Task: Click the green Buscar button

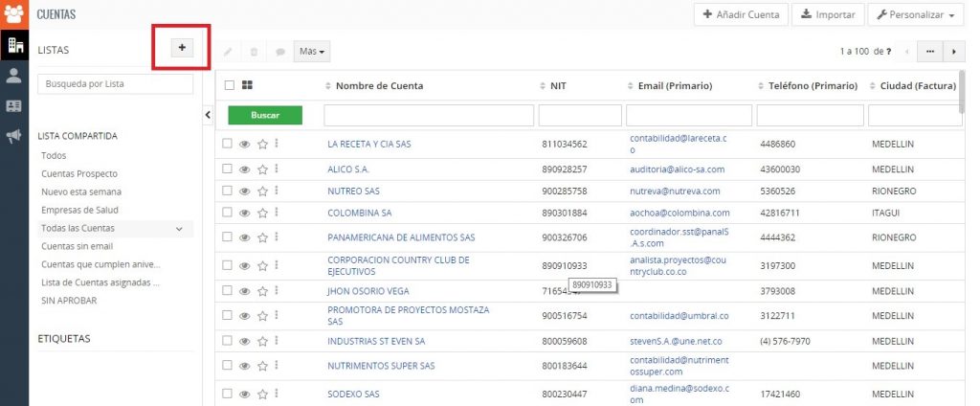Action: [265, 115]
